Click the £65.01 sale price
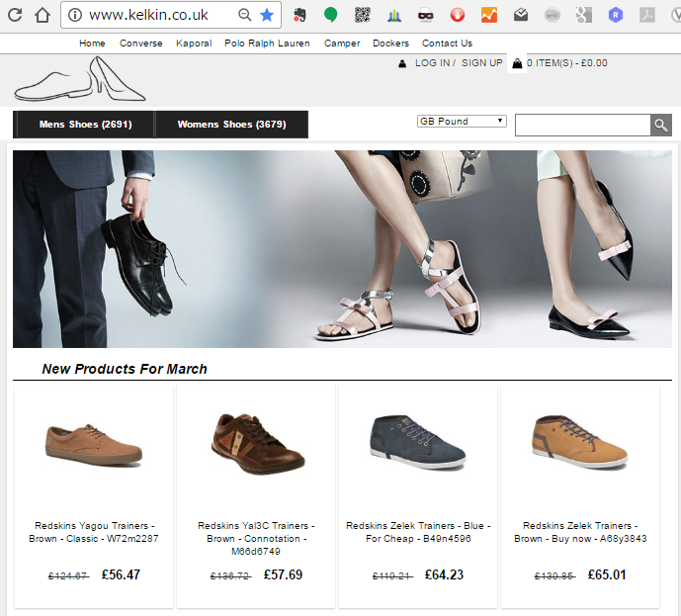 pos(607,574)
